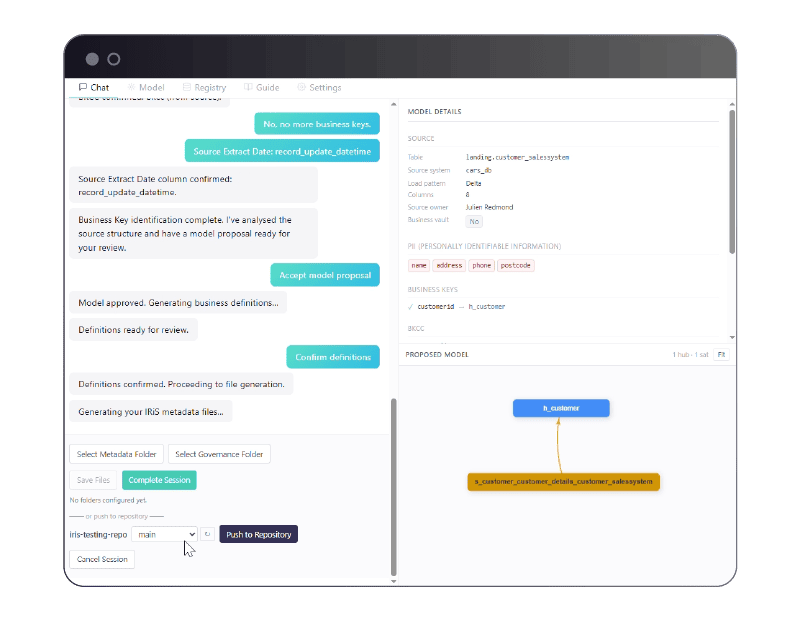Click 'Generating your IRIS metadata files...' message
This screenshot has height=622, width=801.
coord(151,412)
